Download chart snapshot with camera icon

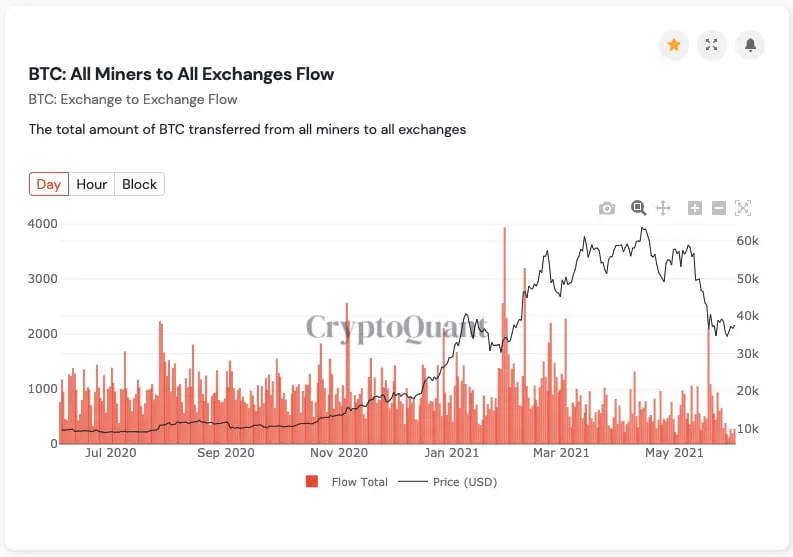point(607,208)
